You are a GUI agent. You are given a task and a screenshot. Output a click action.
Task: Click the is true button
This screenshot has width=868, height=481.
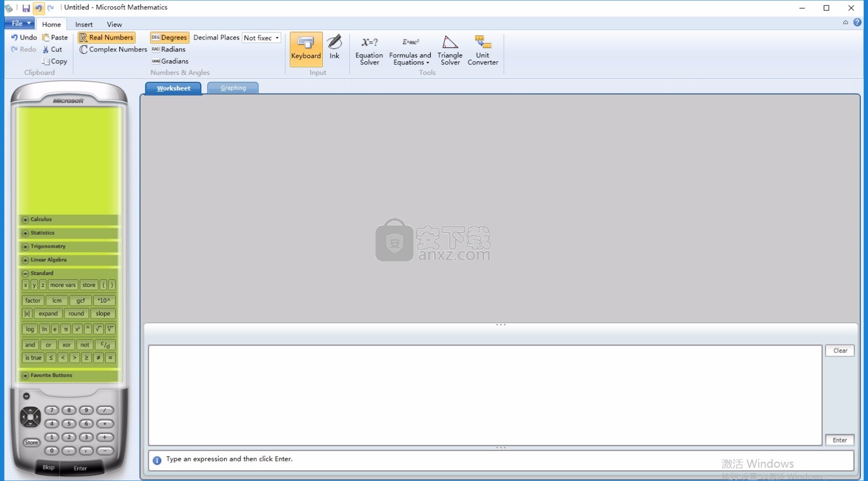(x=33, y=358)
